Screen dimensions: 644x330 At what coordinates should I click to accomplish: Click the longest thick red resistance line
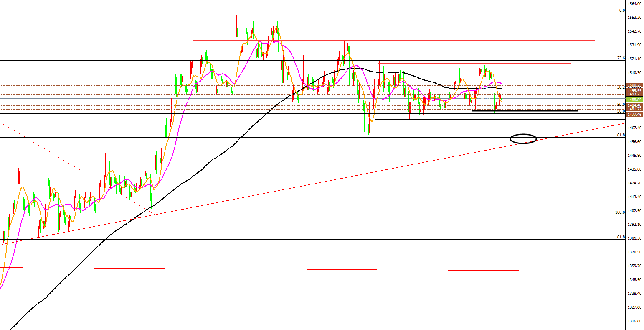[x=393, y=41]
